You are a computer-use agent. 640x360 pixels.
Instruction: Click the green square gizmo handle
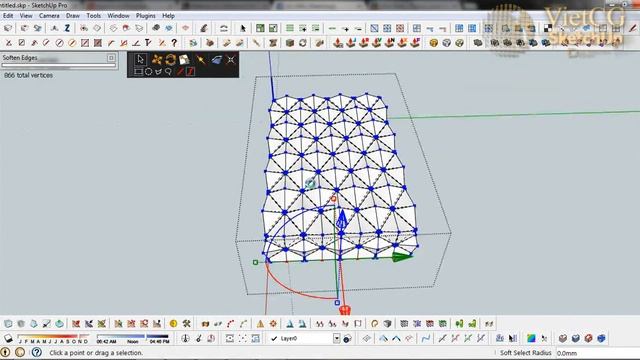pos(256,262)
